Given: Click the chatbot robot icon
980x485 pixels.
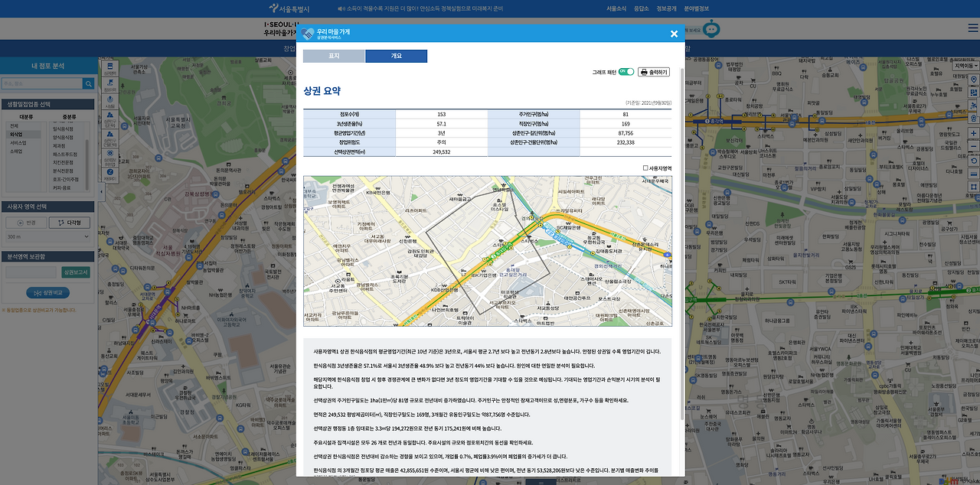Looking at the screenshot, I should pyautogui.click(x=711, y=29).
